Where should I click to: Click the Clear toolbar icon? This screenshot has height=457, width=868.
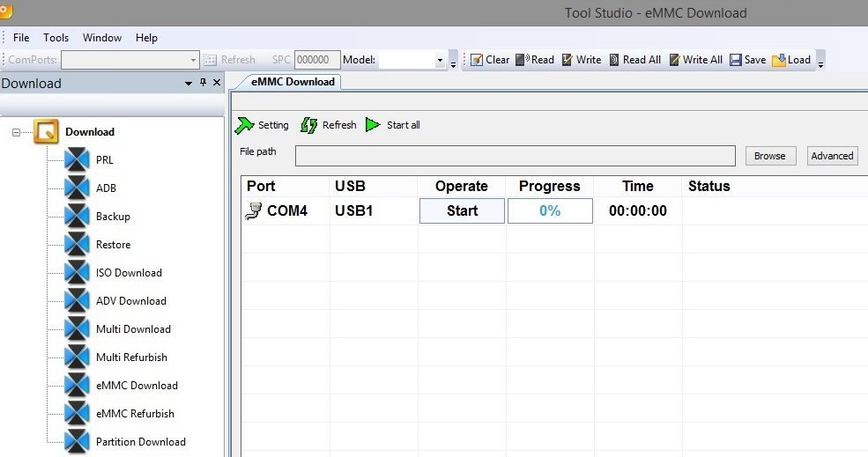click(477, 60)
